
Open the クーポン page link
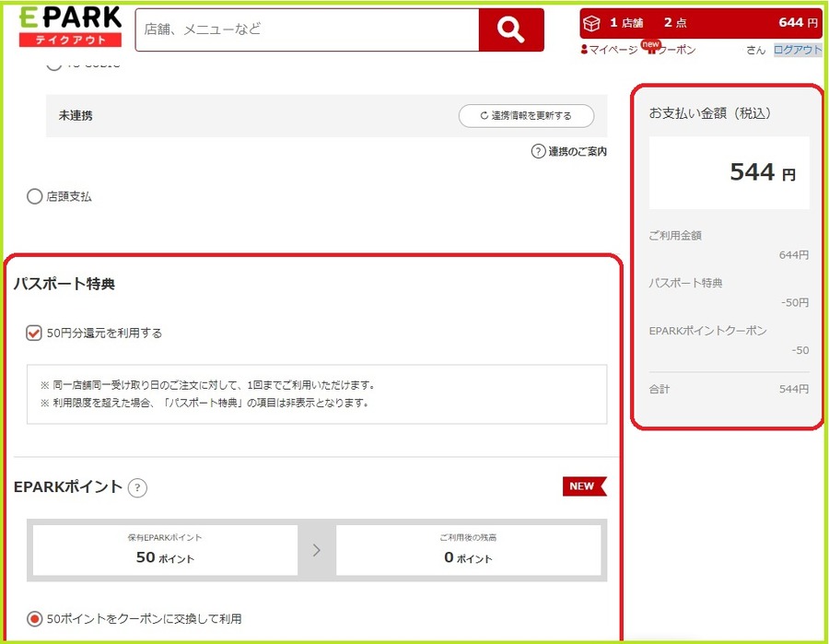tap(676, 50)
